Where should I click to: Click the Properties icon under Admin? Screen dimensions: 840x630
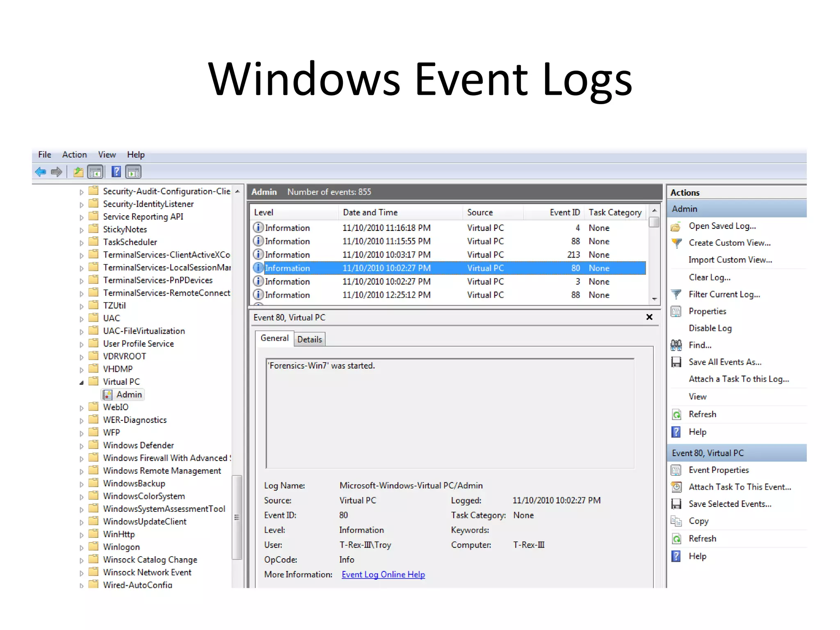(x=676, y=312)
